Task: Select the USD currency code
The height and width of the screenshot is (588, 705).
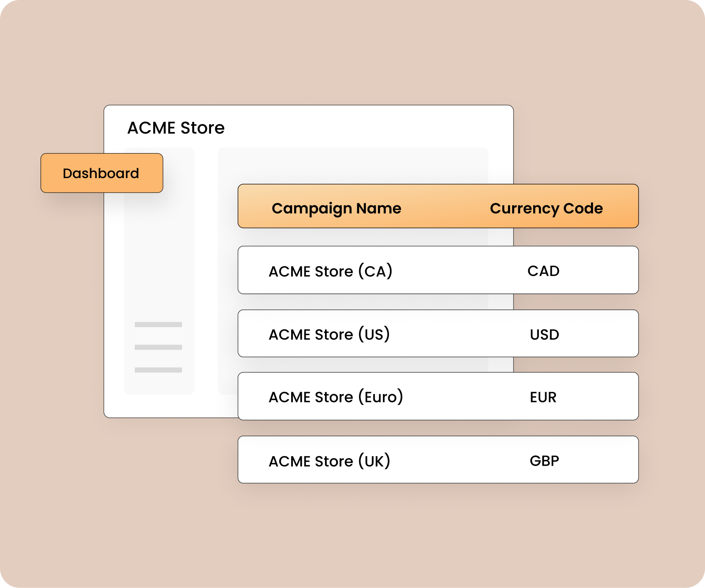Action: (544, 334)
